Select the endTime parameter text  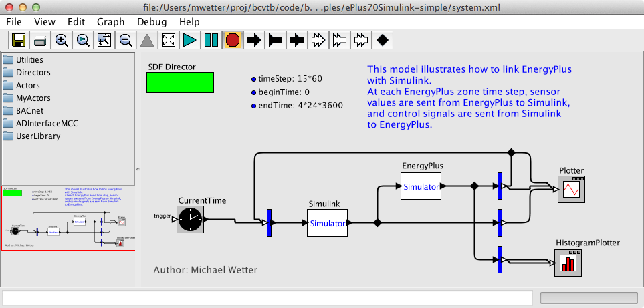(300, 105)
